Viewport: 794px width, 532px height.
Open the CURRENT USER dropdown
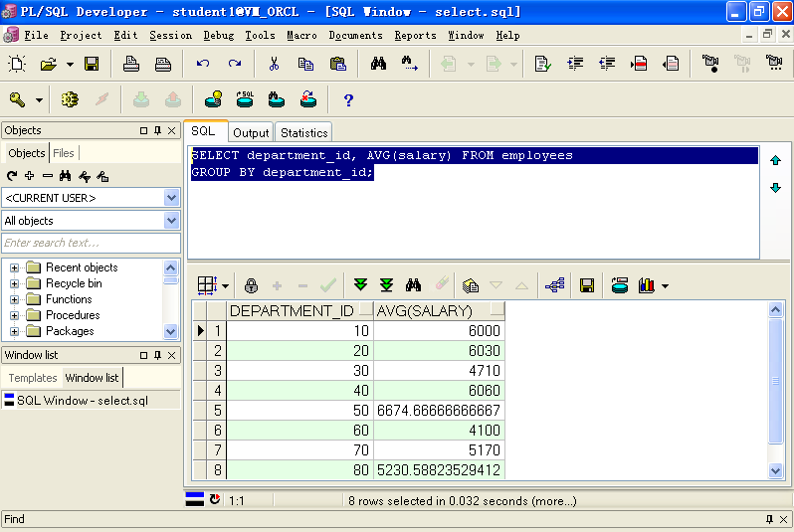pos(171,198)
